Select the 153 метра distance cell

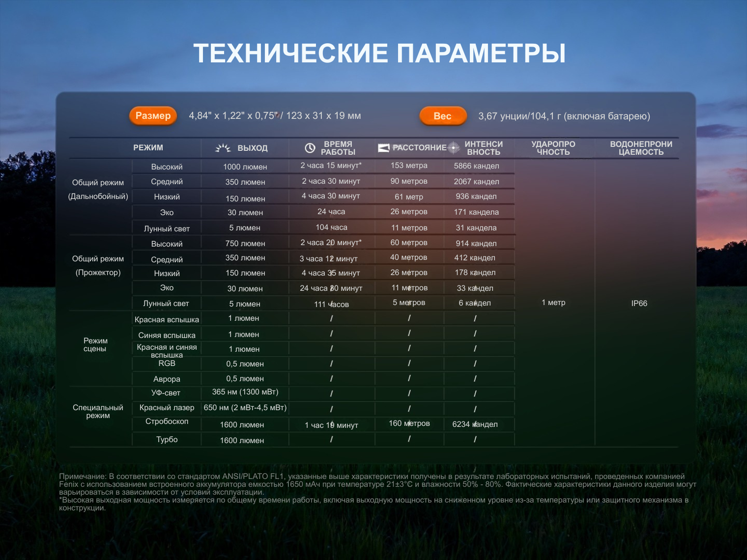click(x=409, y=166)
